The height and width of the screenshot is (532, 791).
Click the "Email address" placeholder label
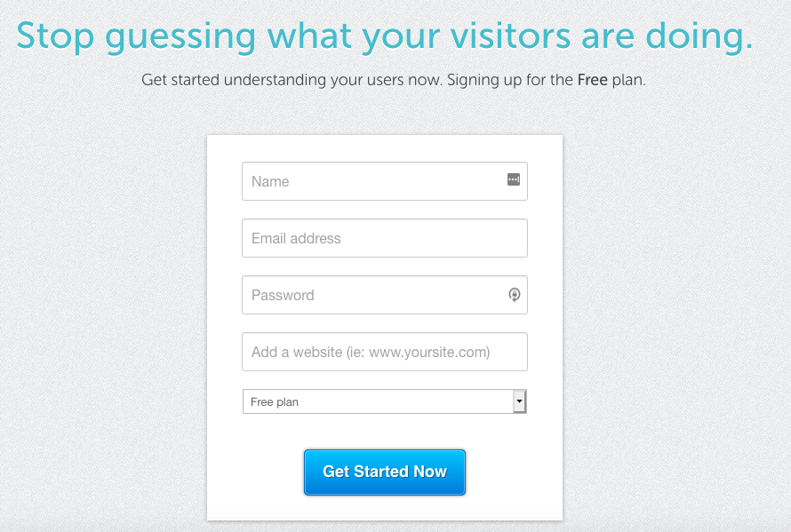tap(296, 238)
